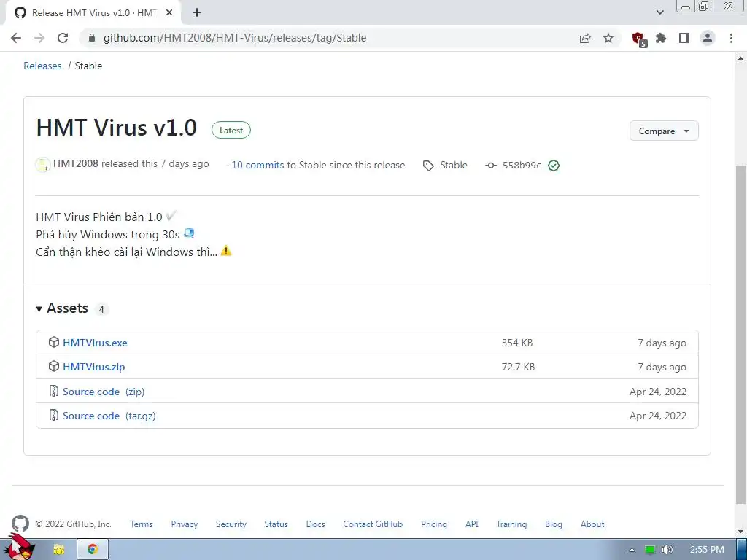Select the Release HMT Virus tab

pos(93,13)
